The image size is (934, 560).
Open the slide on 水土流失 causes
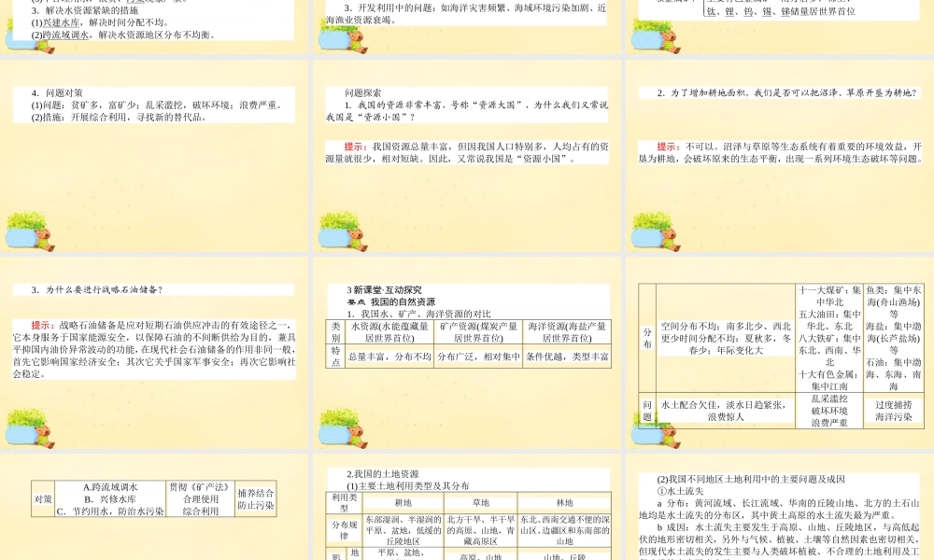[x=780, y=507]
